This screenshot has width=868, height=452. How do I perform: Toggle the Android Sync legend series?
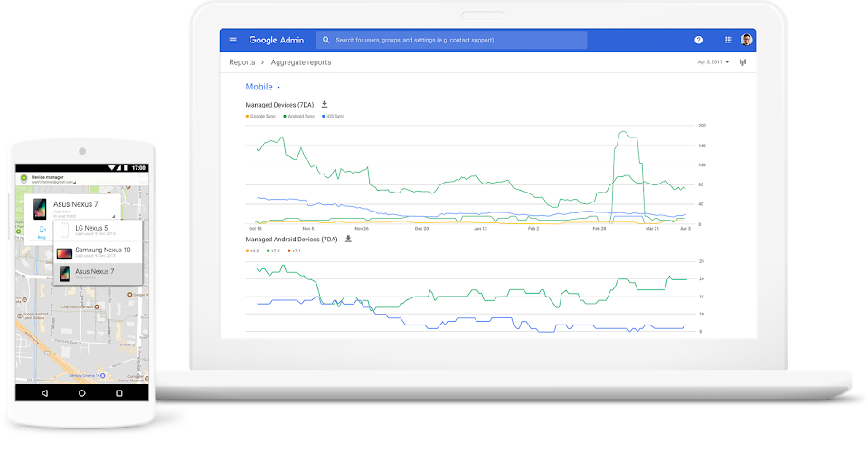click(298, 117)
